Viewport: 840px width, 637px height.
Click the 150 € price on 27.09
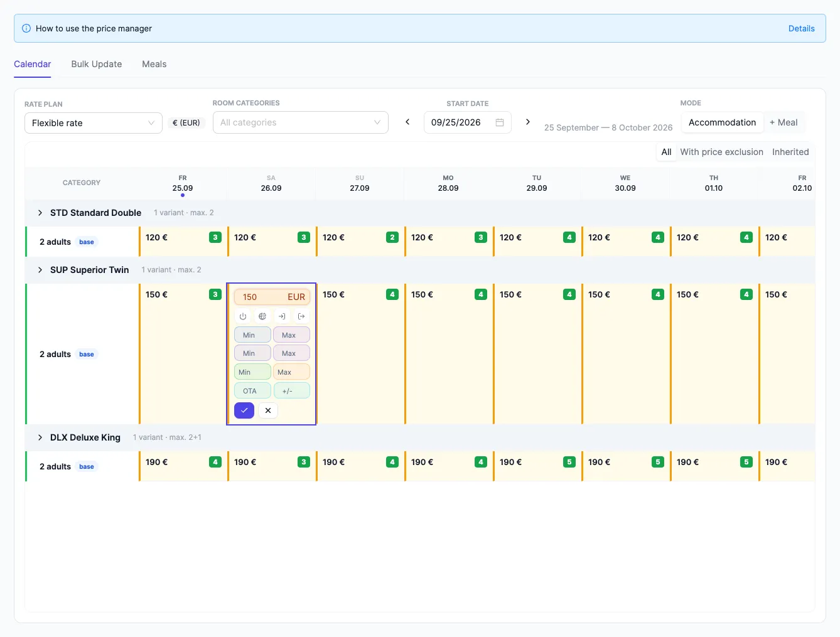coord(333,294)
